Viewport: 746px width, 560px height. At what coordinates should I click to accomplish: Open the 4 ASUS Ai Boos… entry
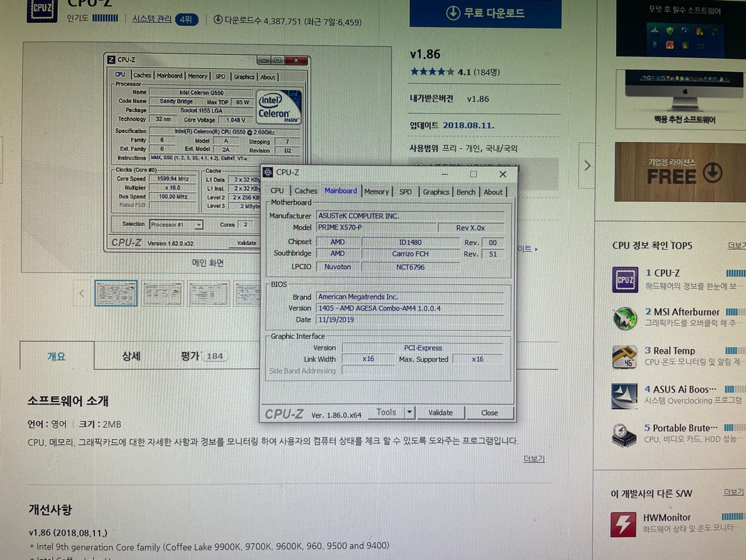(x=680, y=389)
